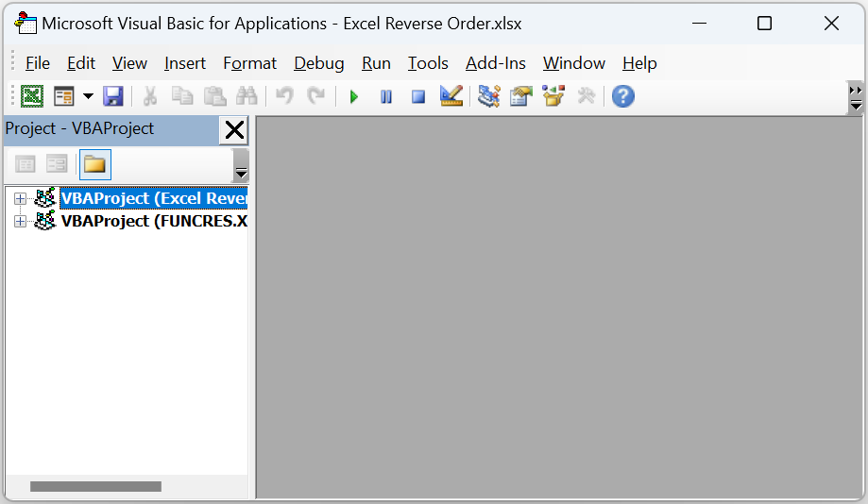Open the Properties Window icon

tap(521, 96)
